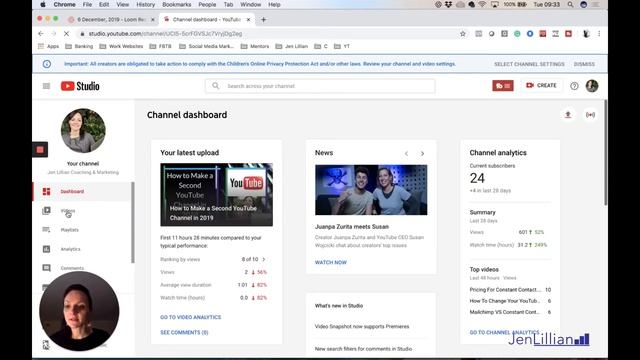Open the Apps bookmarks shortcut
This screenshot has width=640, height=360.
click(49, 47)
